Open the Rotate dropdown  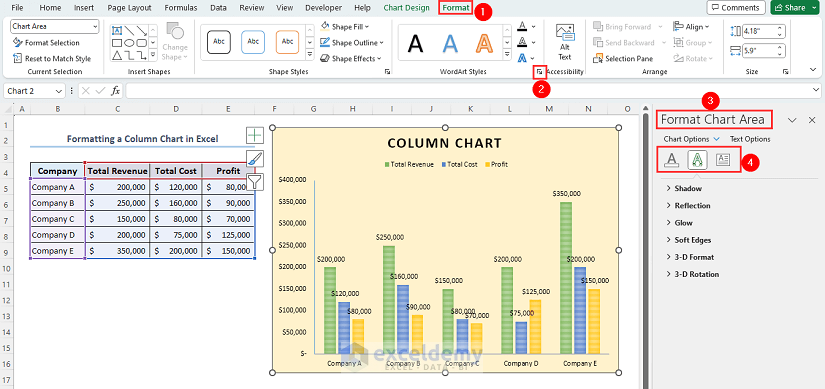(693, 58)
